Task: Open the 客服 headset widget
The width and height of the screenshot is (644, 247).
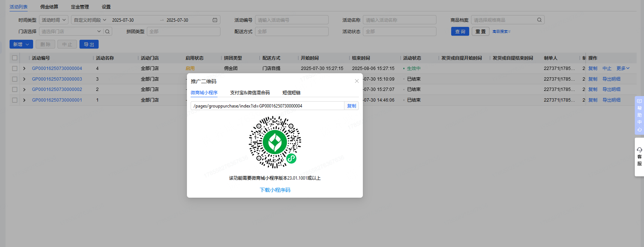Action: pos(639,157)
